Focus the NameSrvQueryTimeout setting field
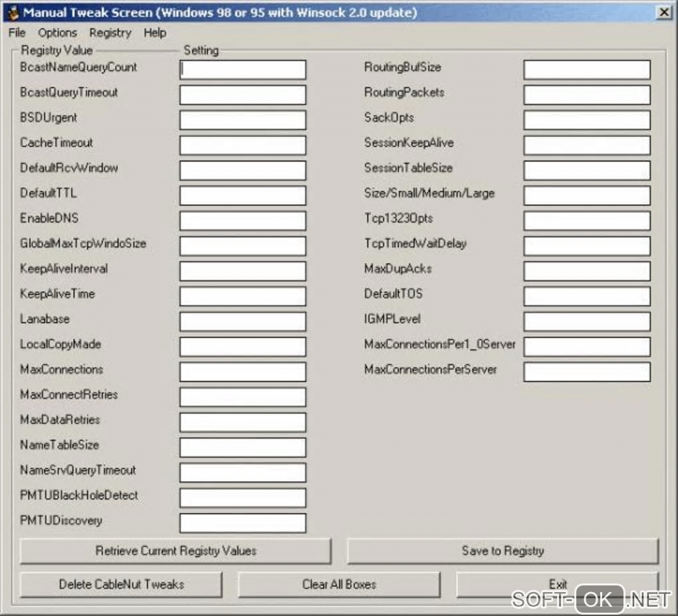 pyautogui.click(x=243, y=472)
